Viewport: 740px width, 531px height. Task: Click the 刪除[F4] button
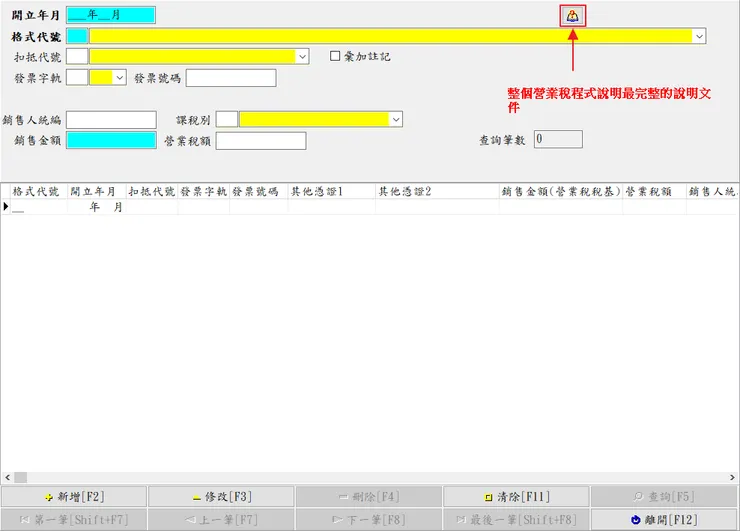(x=369, y=497)
